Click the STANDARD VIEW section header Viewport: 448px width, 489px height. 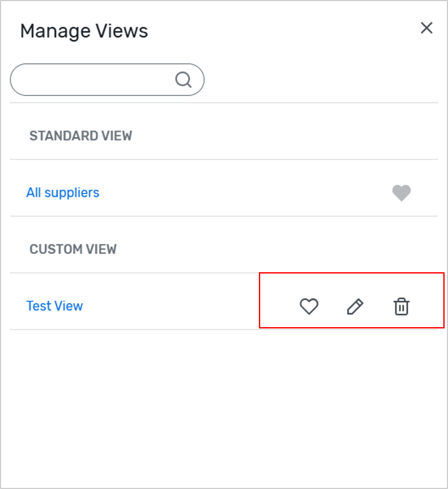[81, 136]
